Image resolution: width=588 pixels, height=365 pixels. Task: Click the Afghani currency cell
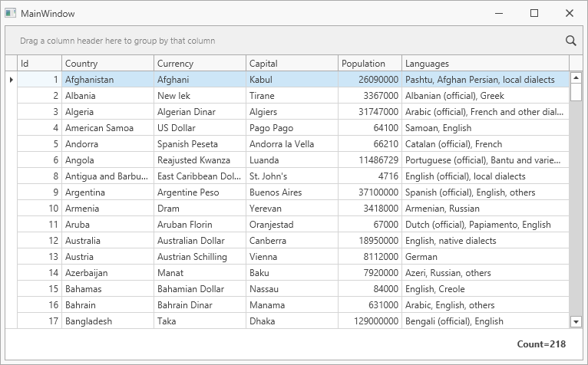coord(200,80)
